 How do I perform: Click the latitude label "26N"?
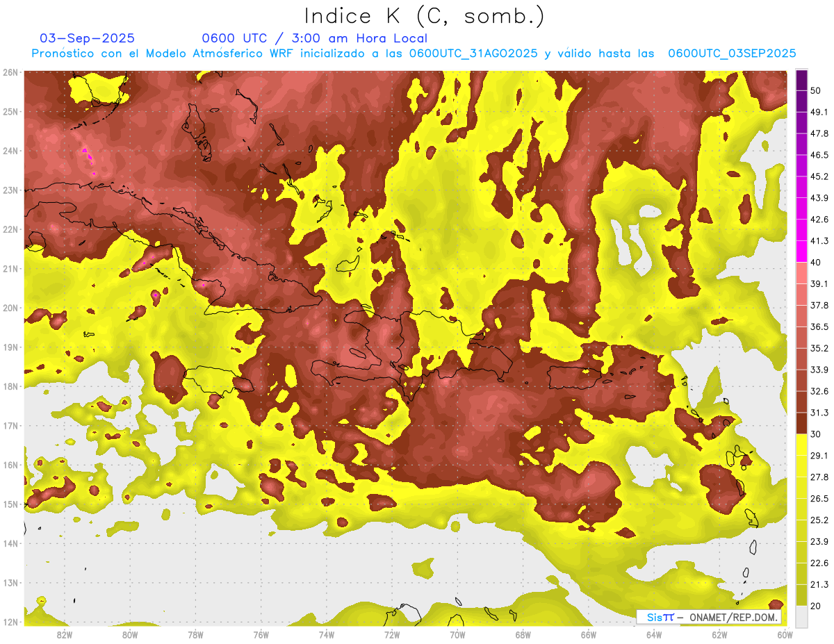click(10, 72)
